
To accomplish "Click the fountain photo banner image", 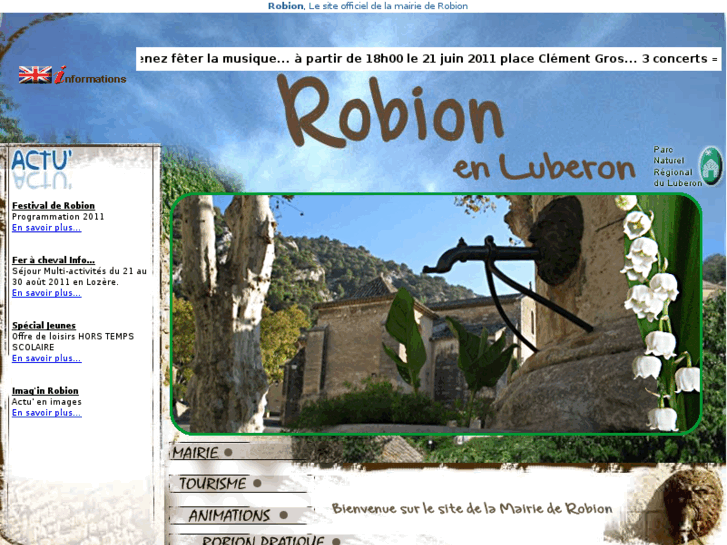I will click(x=436, y=314).
